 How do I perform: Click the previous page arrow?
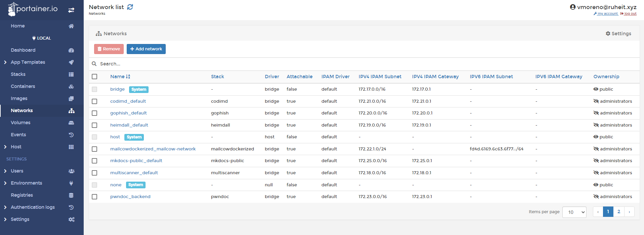click(598, 212)
